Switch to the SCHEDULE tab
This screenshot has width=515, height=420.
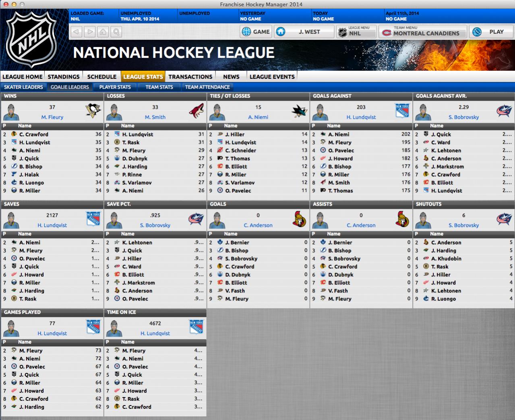tap(102, 76)
